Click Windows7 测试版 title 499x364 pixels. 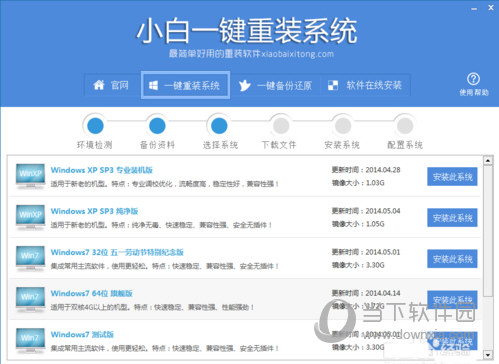[x=82, y=334]
